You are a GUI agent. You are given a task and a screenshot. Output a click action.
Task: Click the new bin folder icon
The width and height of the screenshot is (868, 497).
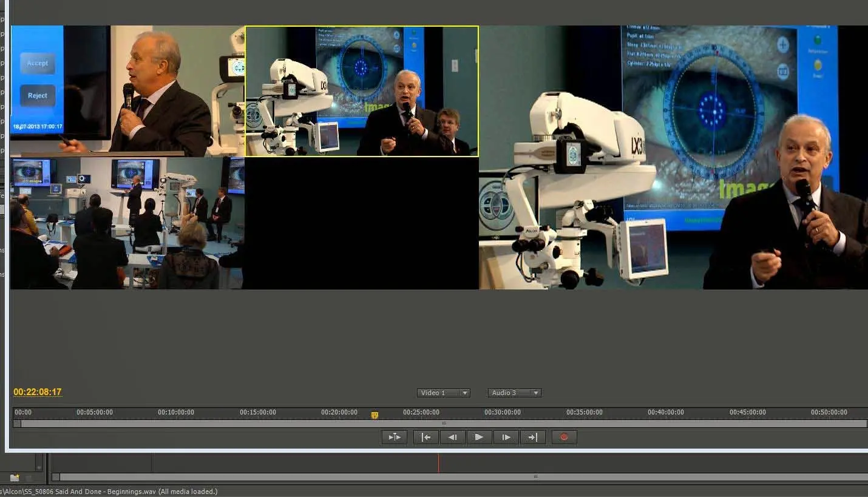coord(15,478)
